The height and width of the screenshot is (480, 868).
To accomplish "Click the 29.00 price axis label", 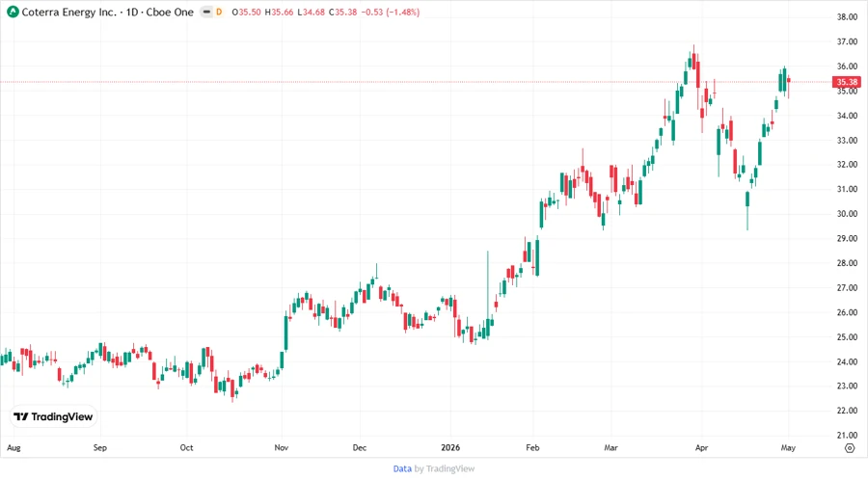I will [847, 238].
